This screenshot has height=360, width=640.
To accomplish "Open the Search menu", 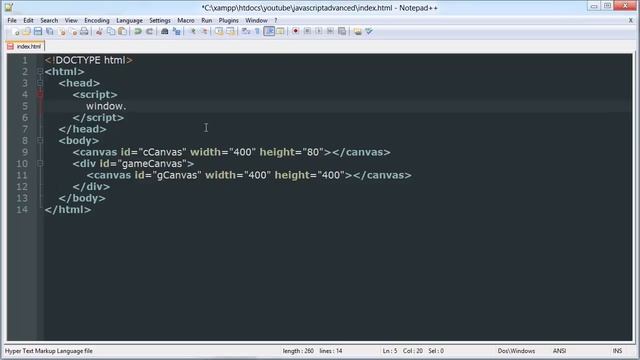I will pos(49,20).
